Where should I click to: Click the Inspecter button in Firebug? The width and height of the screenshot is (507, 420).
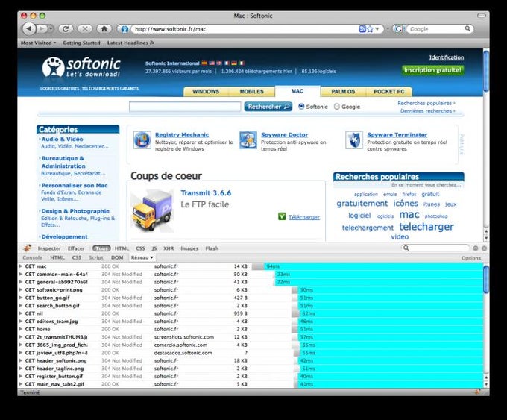tap(49, 248)
